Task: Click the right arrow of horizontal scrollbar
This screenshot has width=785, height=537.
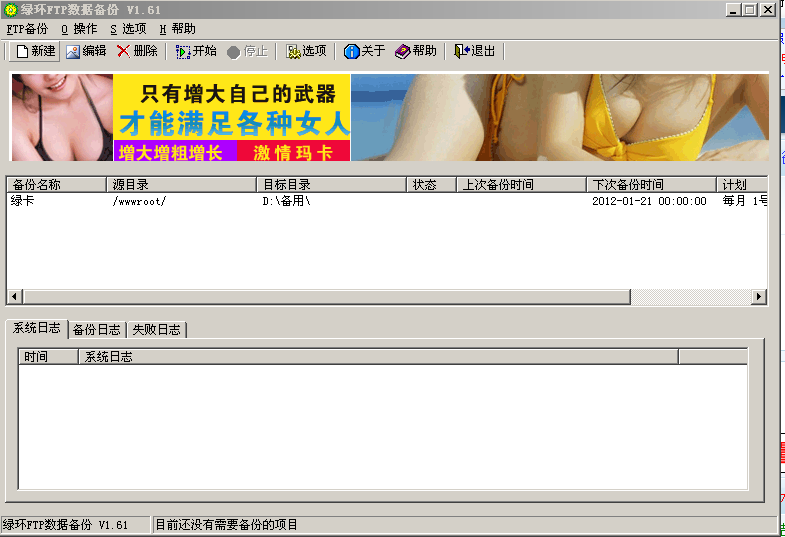Action: point(759,296)
